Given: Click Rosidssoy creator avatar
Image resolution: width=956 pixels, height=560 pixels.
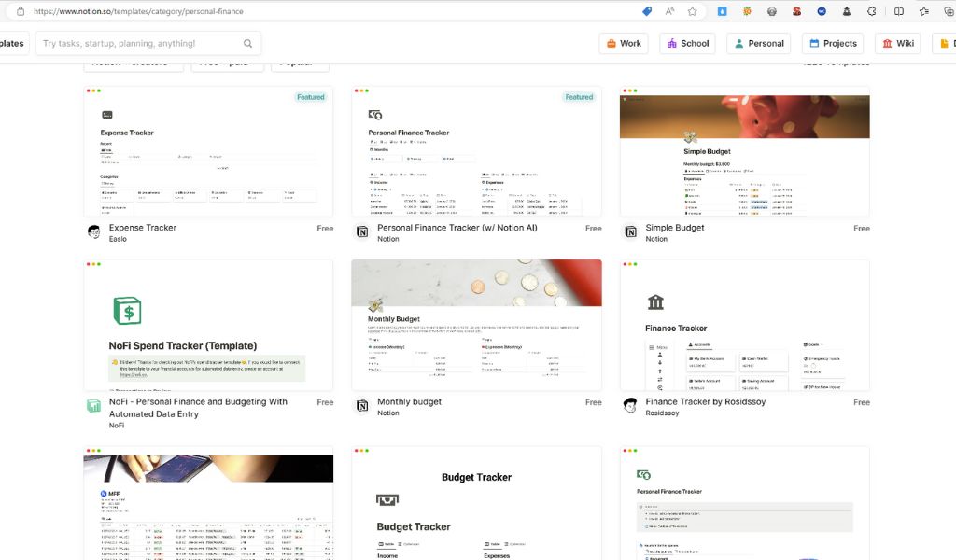Looking at the screenshot, I should point(630,406).
